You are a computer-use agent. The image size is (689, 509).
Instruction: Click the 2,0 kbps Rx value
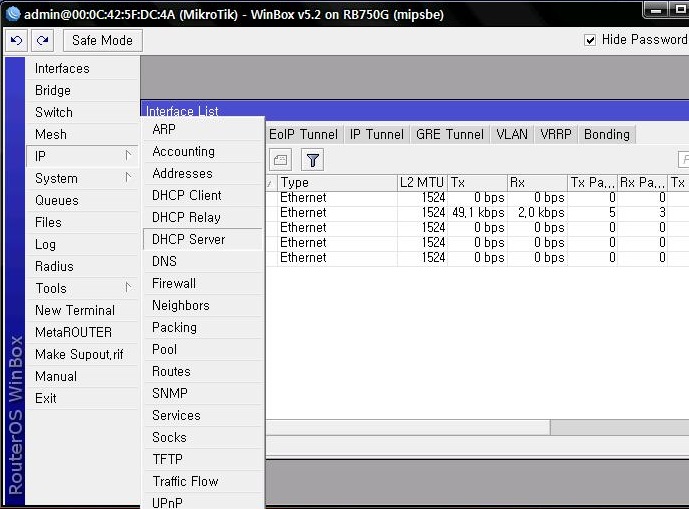pyautogui.click(x=541, y=213)
